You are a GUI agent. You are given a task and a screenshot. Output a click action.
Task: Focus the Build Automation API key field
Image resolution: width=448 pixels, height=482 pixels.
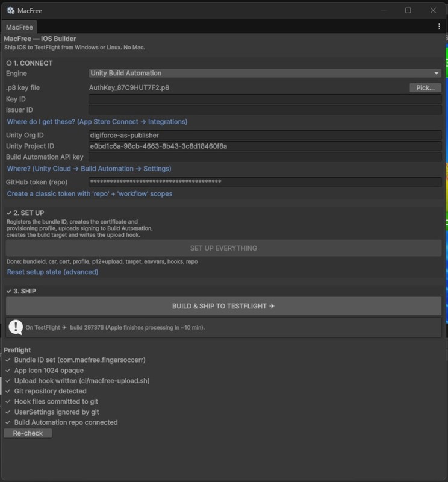[x=265, y=157]
